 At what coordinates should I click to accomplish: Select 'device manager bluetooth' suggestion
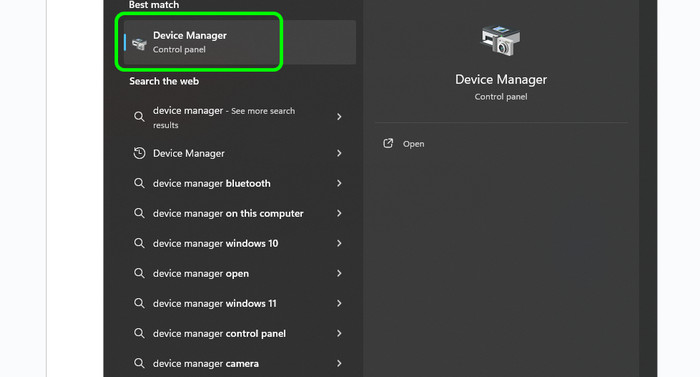point(240,184)
